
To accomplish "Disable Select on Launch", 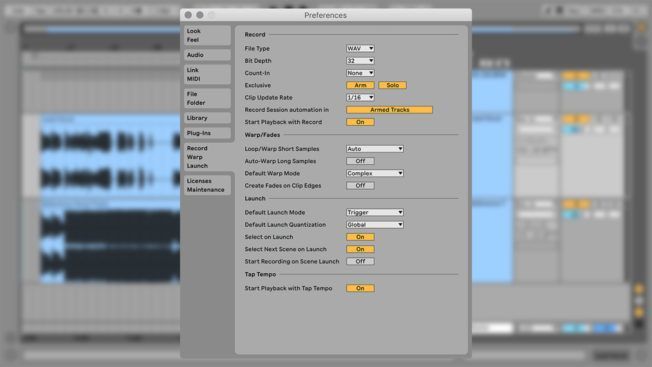I will click(360, 237).
